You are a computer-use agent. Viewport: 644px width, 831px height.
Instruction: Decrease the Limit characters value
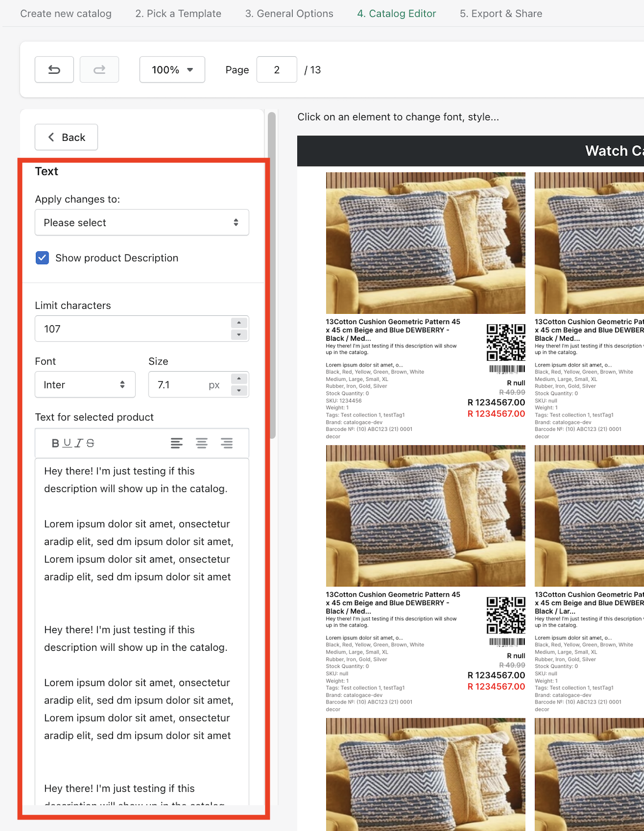(239, 334)
